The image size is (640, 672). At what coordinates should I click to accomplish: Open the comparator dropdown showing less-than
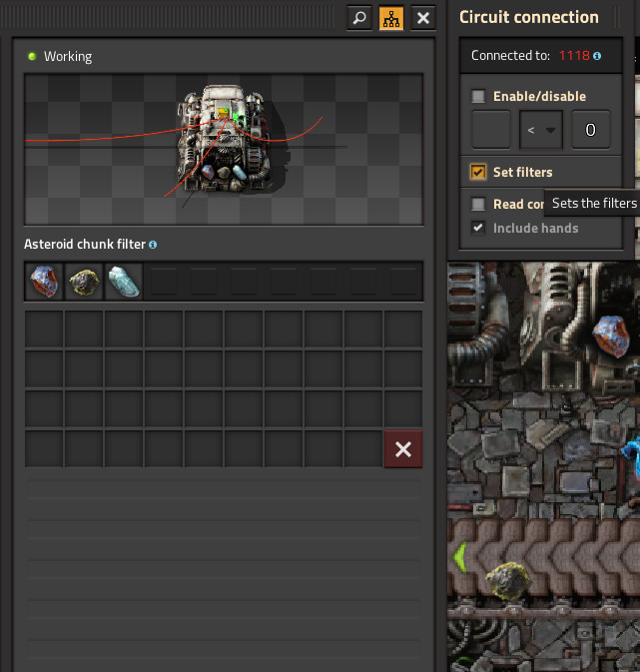pos(541,130)
